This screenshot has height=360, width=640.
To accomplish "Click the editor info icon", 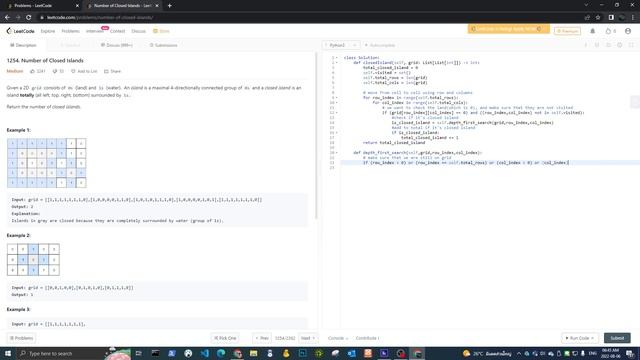I will point(586,45).
